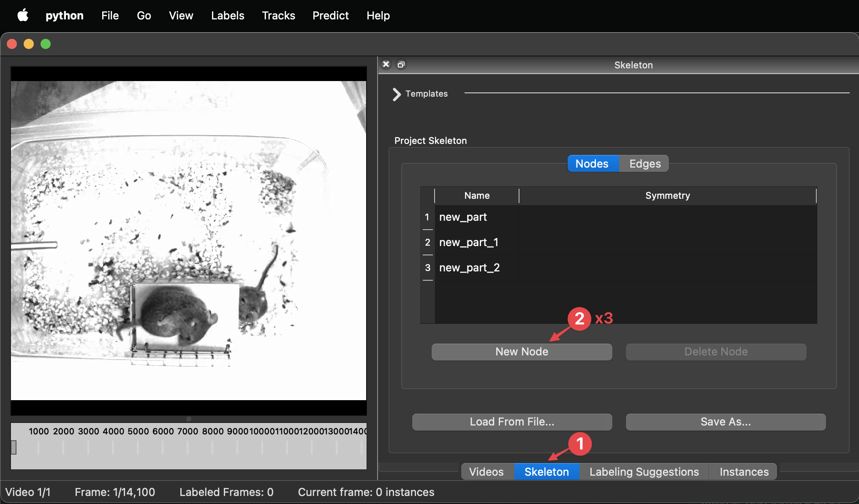Screen dimensions: 859x504
Task: Open the Labeling Suggestions tab
Action: pos(644,471)
